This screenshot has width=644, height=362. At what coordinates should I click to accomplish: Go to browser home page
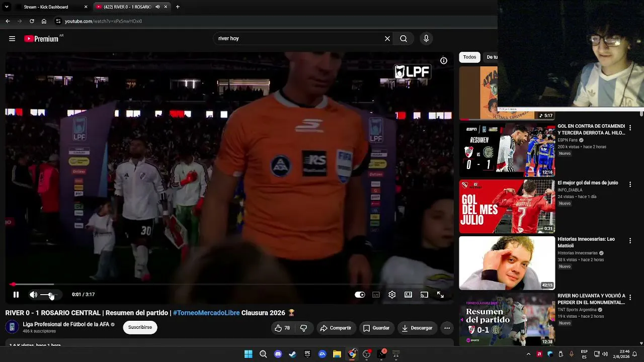[44, 21]
